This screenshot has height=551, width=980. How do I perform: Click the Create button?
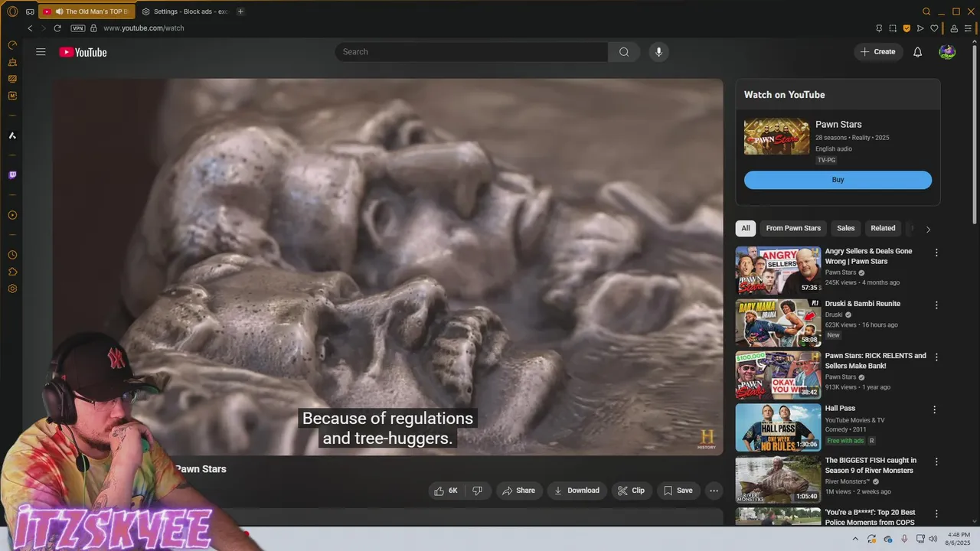coord(877,52)
